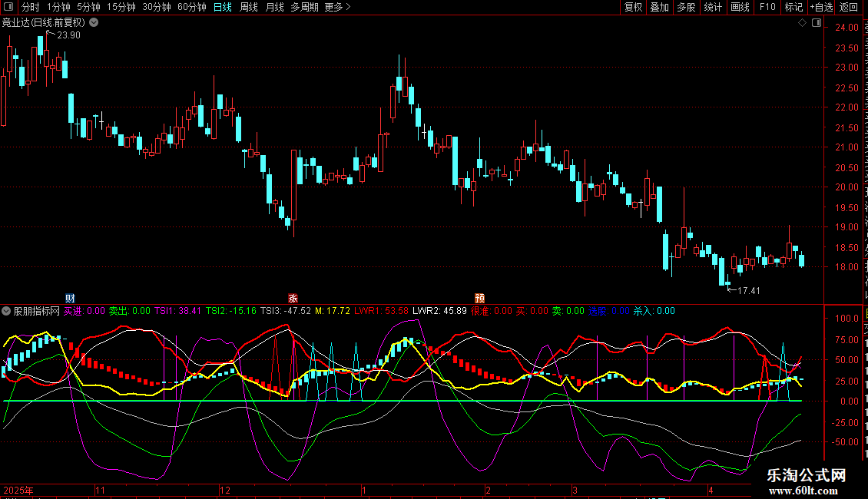
Task: Open 统计 statistics
Action: coord(712,7)
